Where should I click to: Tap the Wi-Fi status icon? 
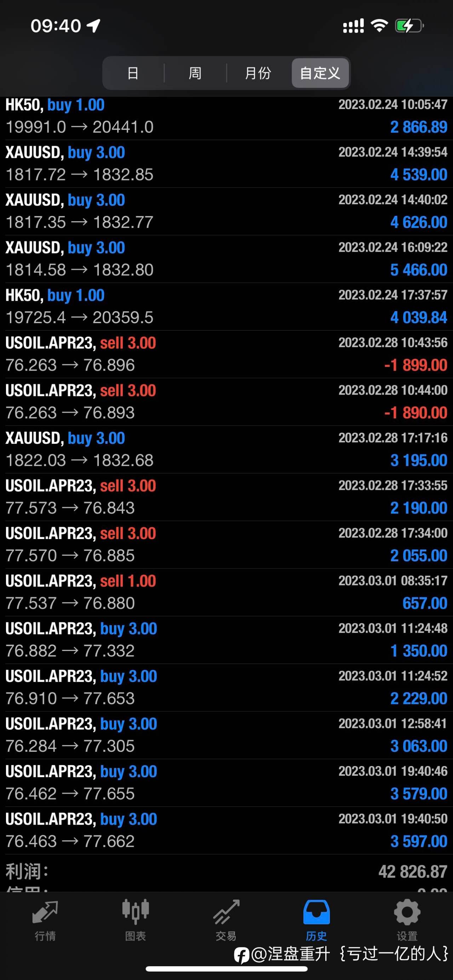point(379,25)
